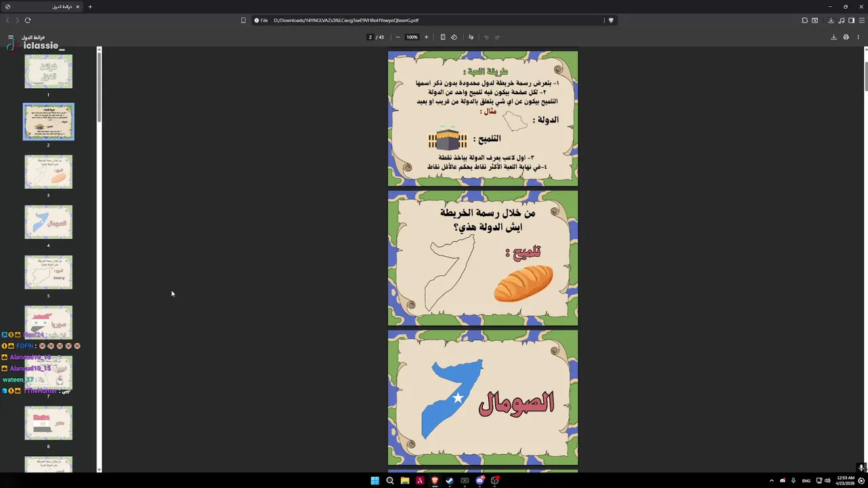Viewport: 868px width, 488px height.
Task: Open the clock and calendar
Action: (x=846, y=481)
